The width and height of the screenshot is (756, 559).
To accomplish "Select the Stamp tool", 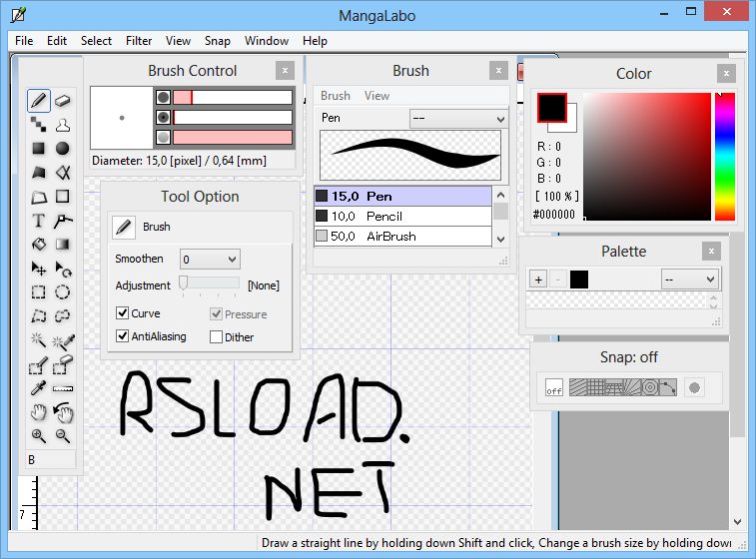I will [x=62, y=125].
